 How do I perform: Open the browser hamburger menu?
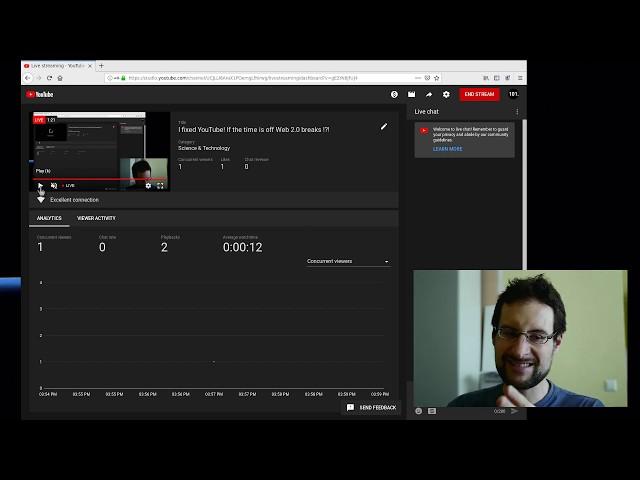520,78
